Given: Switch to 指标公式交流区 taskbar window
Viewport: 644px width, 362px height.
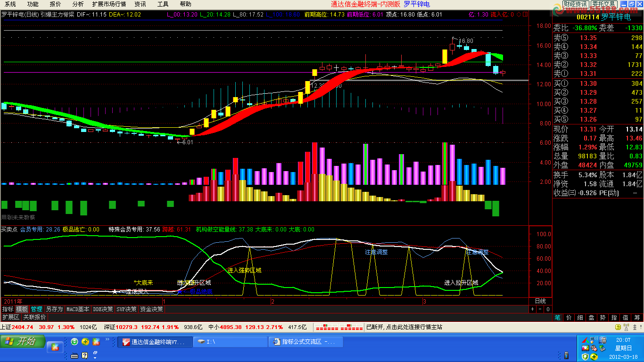Looking at the screenshot, I should (305, 342).
